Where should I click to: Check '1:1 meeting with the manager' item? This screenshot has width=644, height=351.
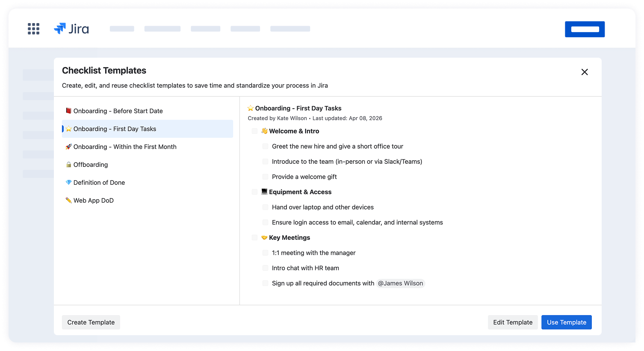[x=265, y=253]
